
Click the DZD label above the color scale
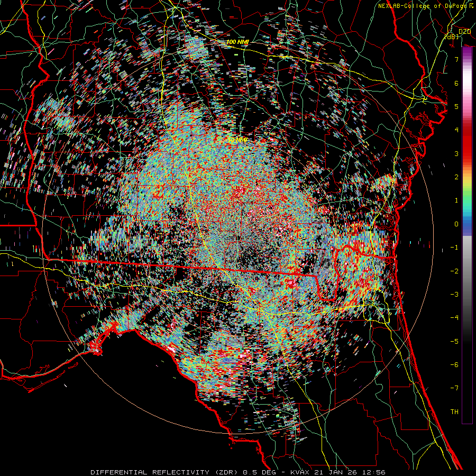(464, 31)
